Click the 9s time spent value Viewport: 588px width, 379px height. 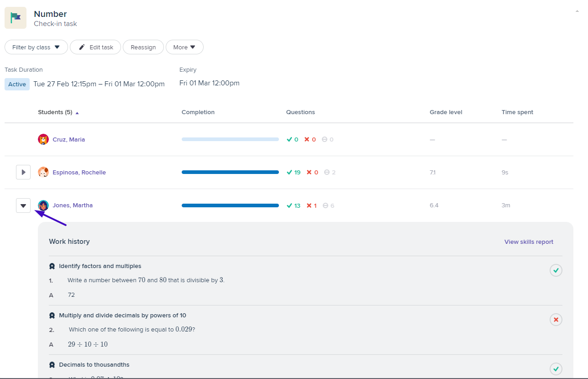click(x=504, y=173)
